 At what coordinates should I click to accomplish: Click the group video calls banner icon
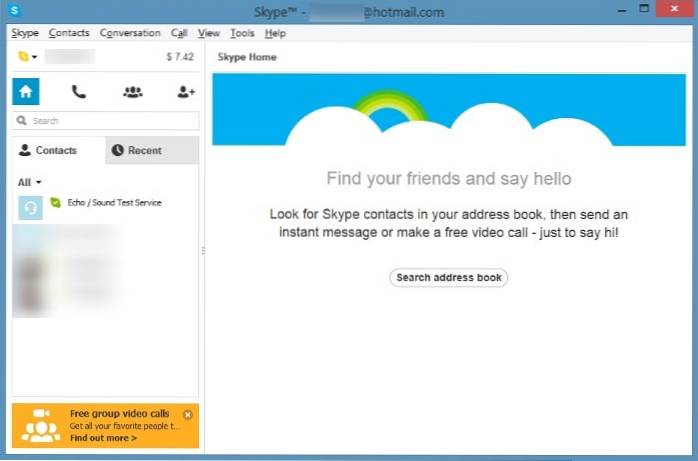[x=39, y=425]
